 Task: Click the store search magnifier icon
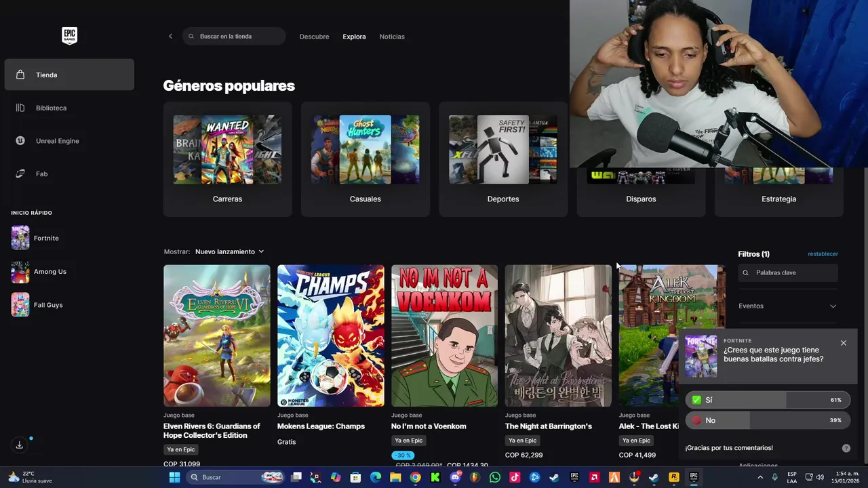tap(191, 37)
